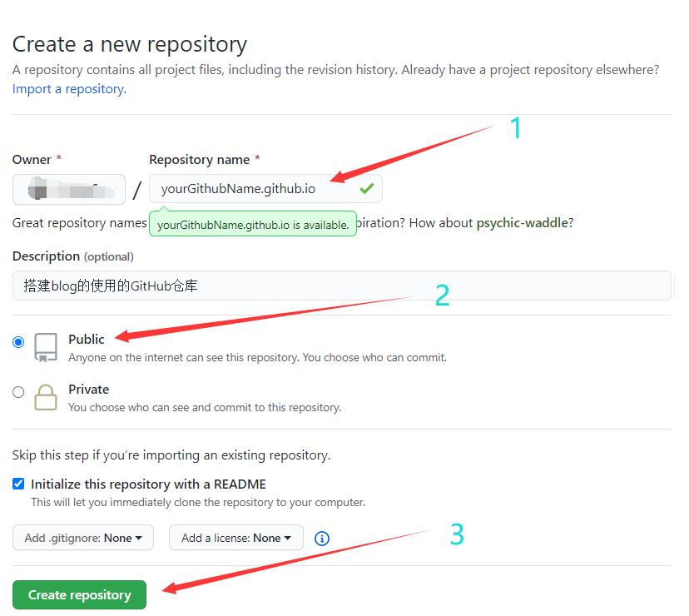689x616 pixels.
Task: Focus the Repository name input field
Action: tap(265, 189)
